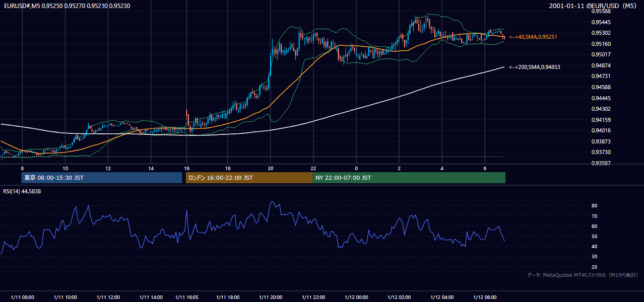Viewport: 644px width, 302px height.
Task: Click the 0.95160 price axis label
Action: (x=601, y=44)
